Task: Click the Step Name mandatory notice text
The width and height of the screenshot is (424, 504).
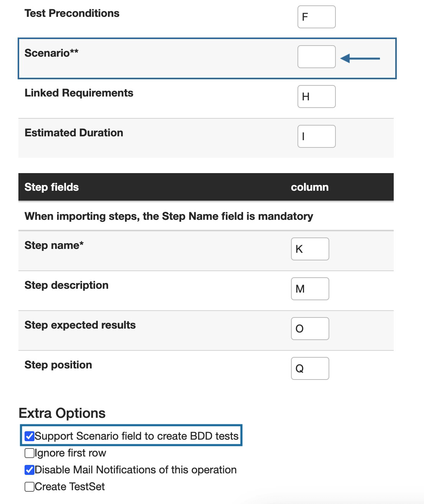Action: pyautogui.click(x=169, y=216)
